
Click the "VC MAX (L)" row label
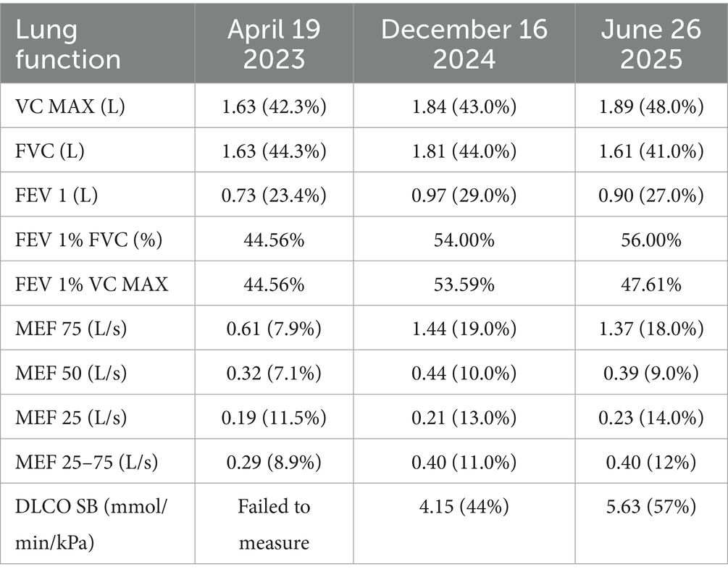click(70, 108)
